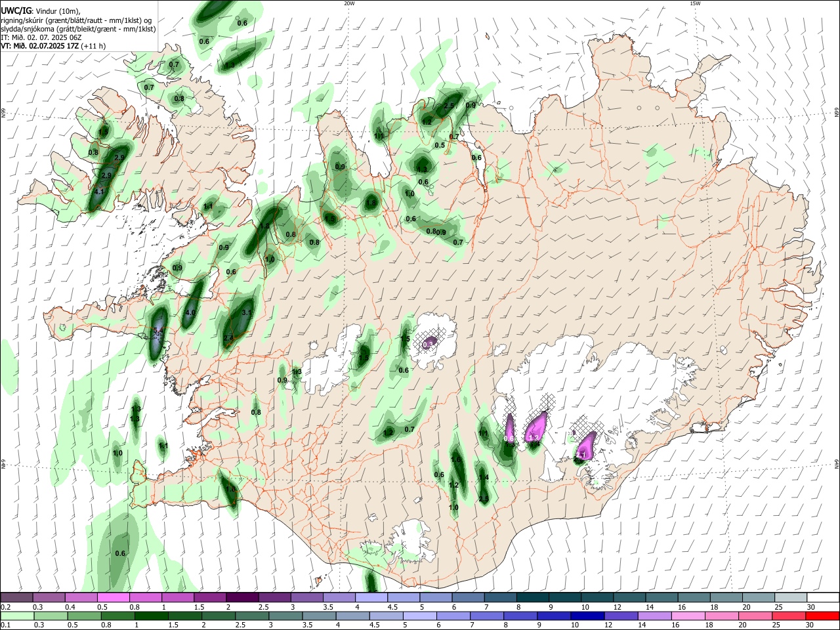Click the 'slydda/snjókoma' legend description line
Image resolution: width=840 pixels, height=630 pixels.
pos(78,29)
